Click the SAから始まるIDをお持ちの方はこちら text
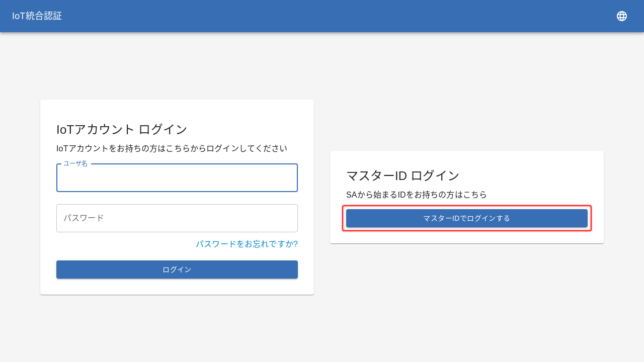 [x=416, y=195]
